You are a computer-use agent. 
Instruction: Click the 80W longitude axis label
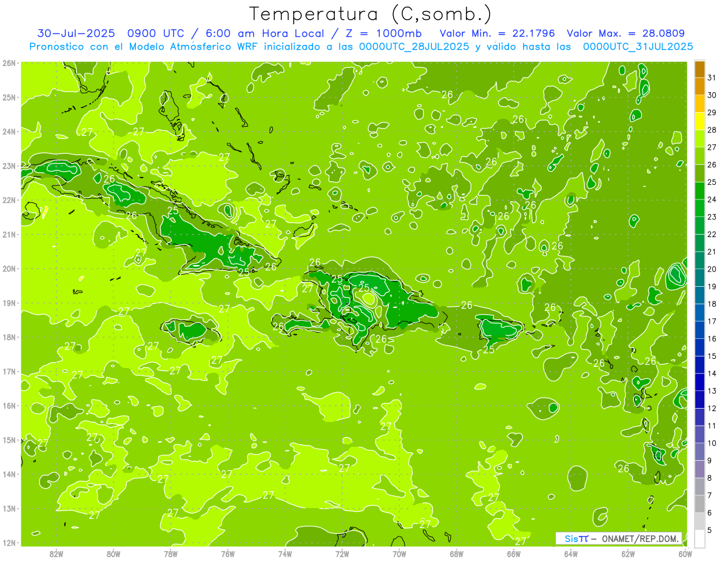113,554
